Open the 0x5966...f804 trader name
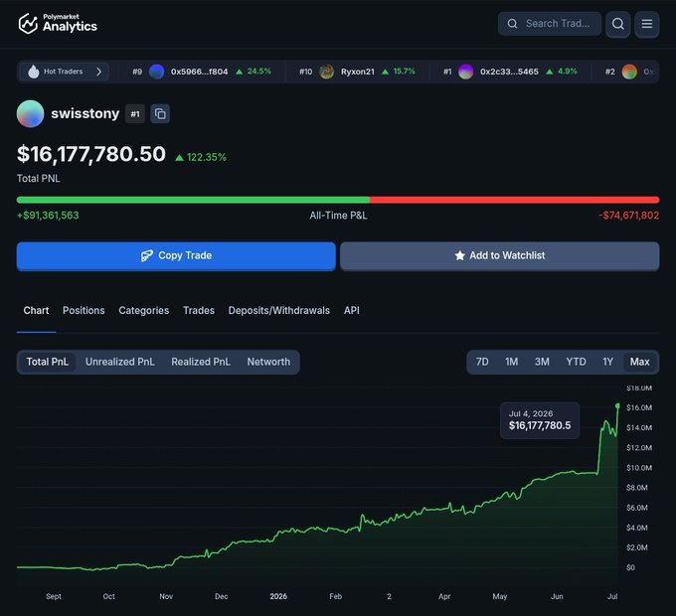This screenshot has height=616, width=676. click(199, 72)
